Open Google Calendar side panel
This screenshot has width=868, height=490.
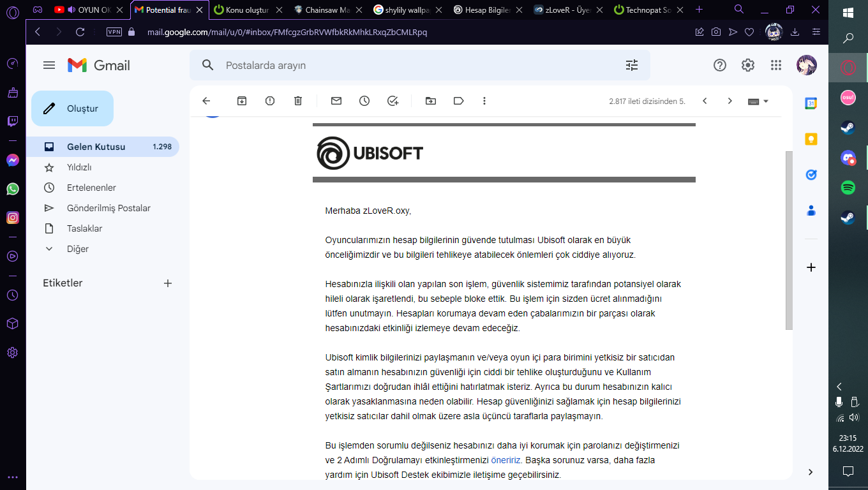tap(811, 103)
